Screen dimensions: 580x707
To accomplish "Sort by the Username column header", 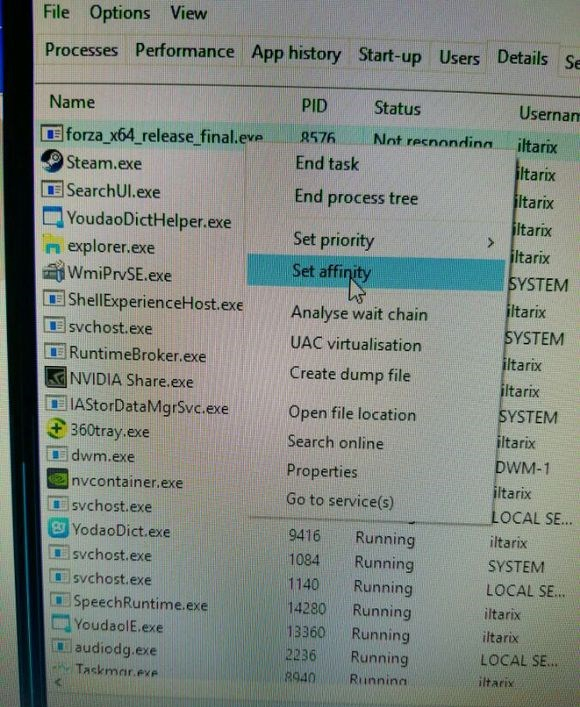I will coord(549,114).
